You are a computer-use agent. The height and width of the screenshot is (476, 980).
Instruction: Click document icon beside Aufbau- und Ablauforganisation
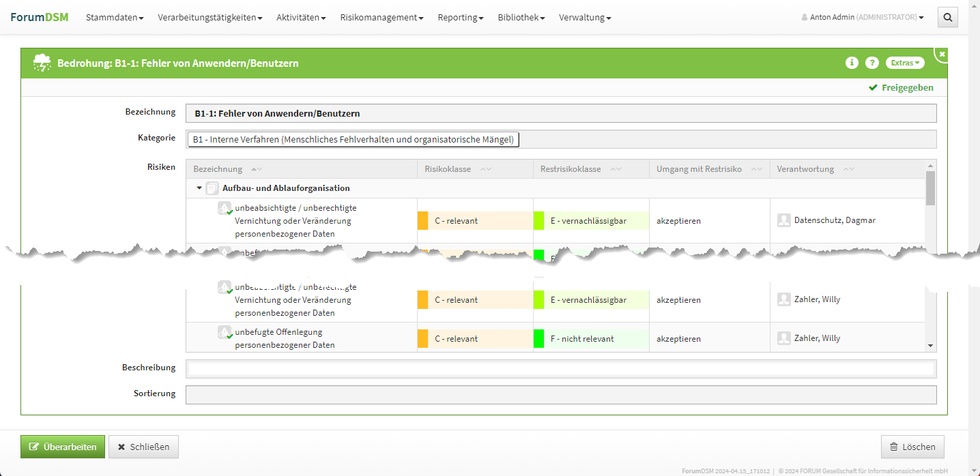coord(212,188)
